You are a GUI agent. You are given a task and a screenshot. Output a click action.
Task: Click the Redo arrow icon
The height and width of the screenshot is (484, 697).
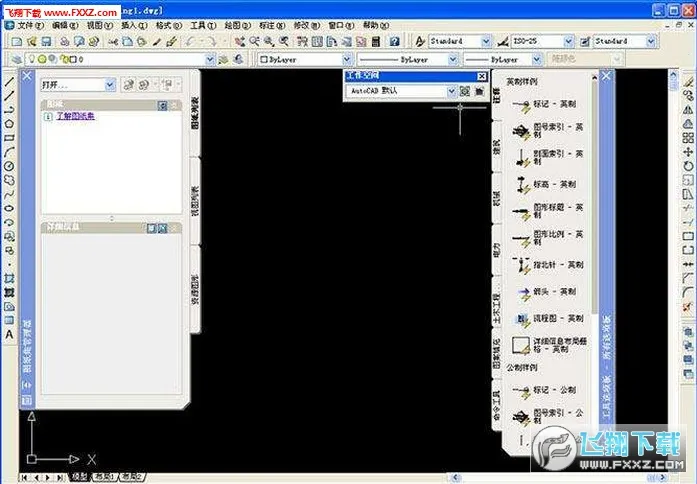212,42
